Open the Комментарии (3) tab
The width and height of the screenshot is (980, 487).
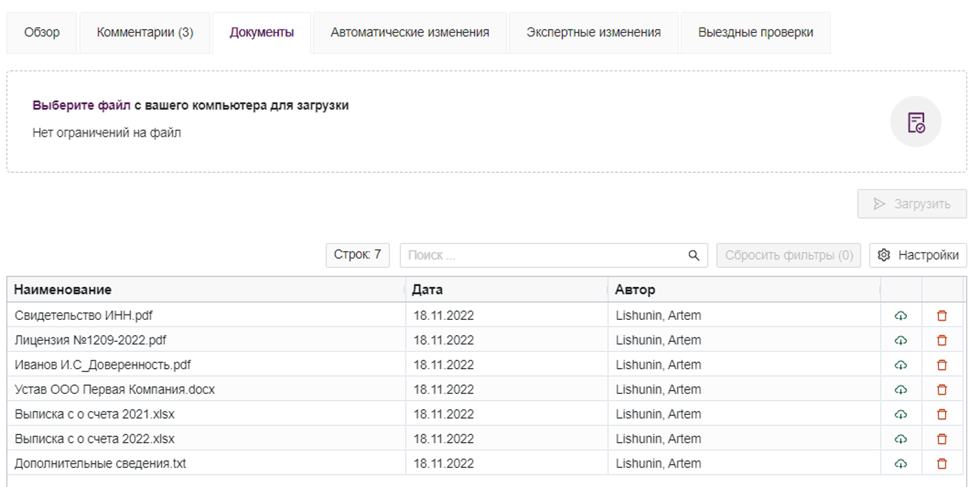click(x=145, y=32)
